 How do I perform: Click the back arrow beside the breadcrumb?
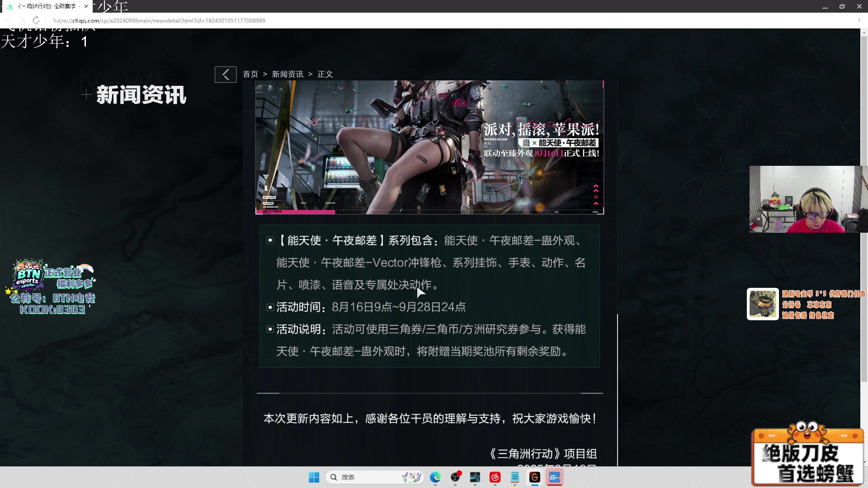pos(226,75)
